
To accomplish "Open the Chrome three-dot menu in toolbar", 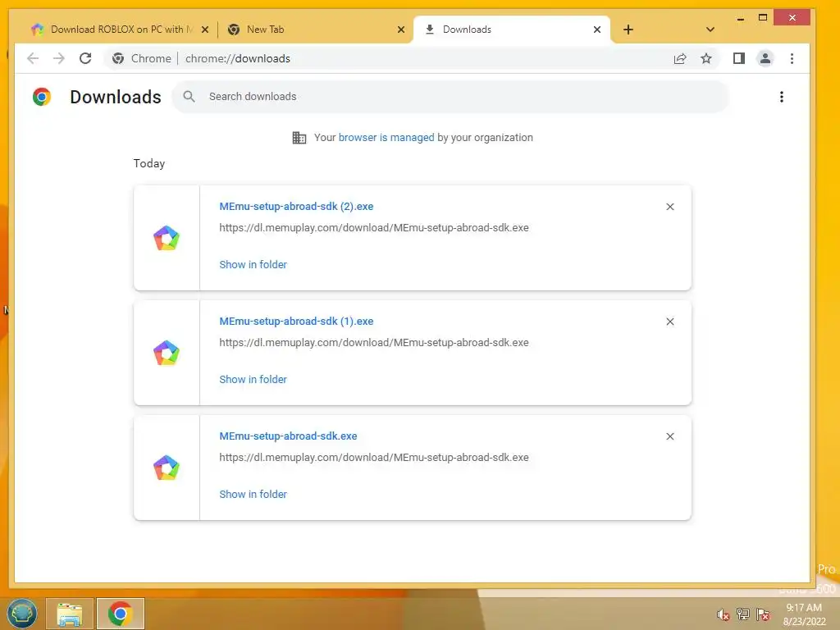I will (x=792, y=58).
